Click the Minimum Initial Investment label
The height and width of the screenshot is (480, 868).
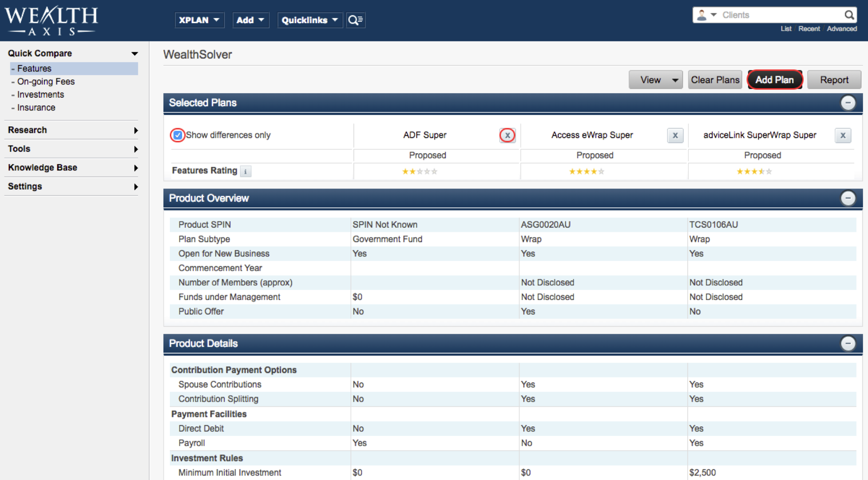(x=230, y=473)
